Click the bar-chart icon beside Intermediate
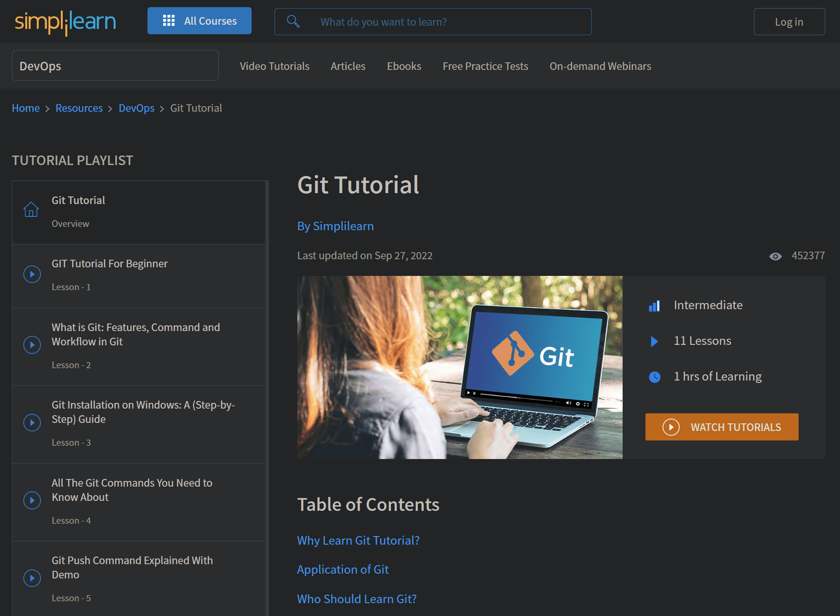 coord(655,305)
